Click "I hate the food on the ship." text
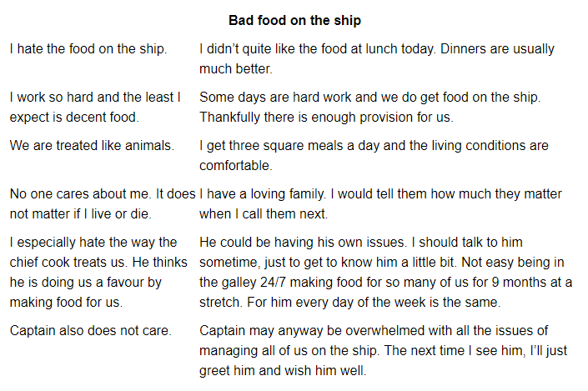This screenshot has height=391, width=588. (x=88, y=49)
